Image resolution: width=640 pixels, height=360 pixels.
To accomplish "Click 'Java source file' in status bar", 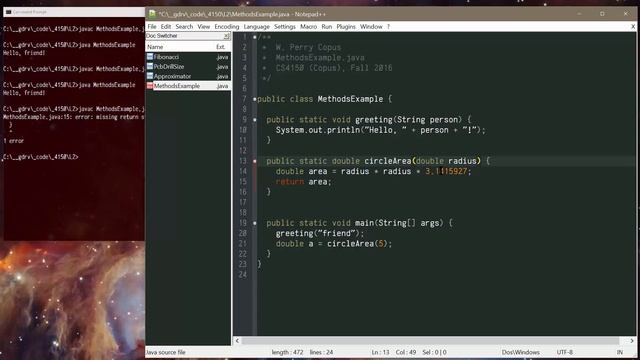I will coord(166,352).
